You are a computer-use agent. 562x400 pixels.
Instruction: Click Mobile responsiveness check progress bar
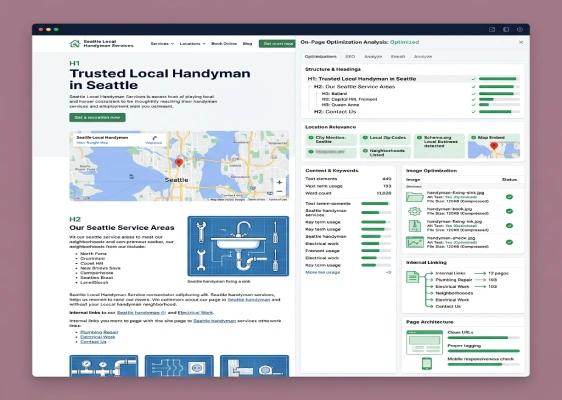484,365
